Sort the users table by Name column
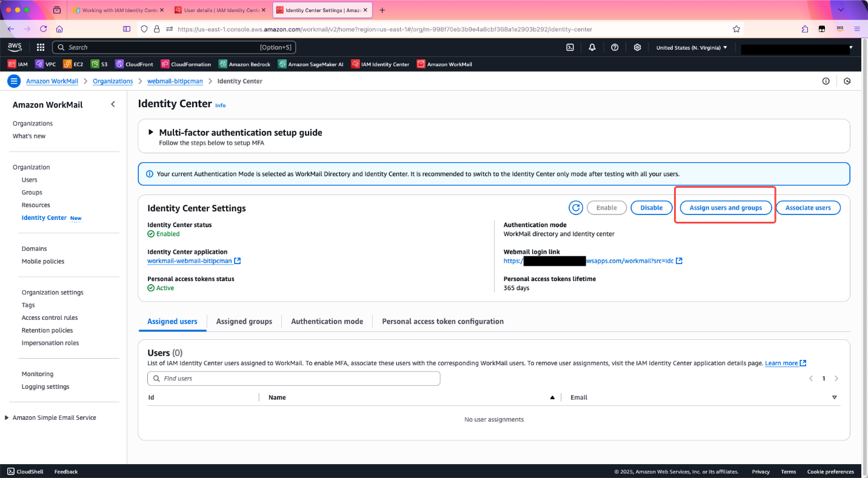This screenshot has width=868, height=478. pyautogui.click(x=552, y=398)
